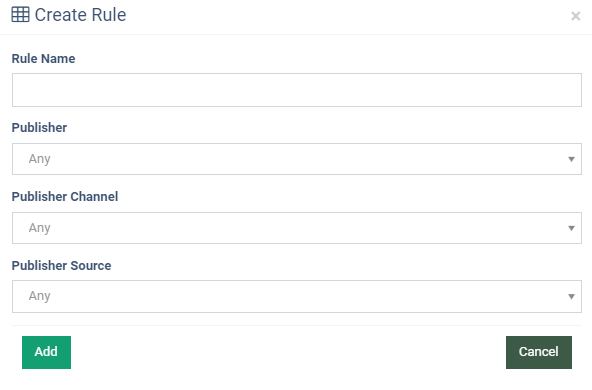
Task: Select the Any placeholder in Publisher Channel
Action: (x=40, y=228)
